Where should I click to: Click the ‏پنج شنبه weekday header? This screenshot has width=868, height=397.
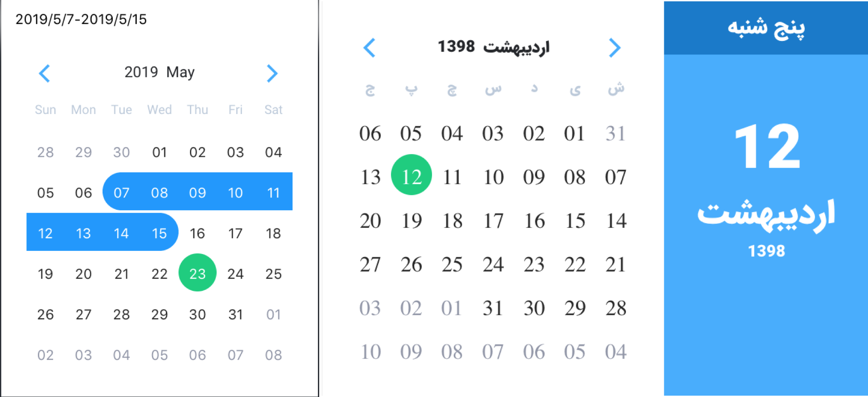766,28
